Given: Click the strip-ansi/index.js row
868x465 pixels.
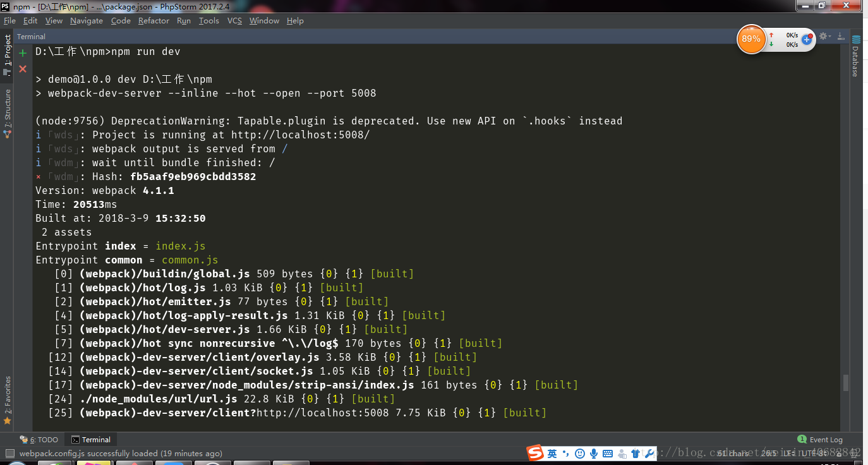Looking at the screenshot, I should tap(313, 385).
